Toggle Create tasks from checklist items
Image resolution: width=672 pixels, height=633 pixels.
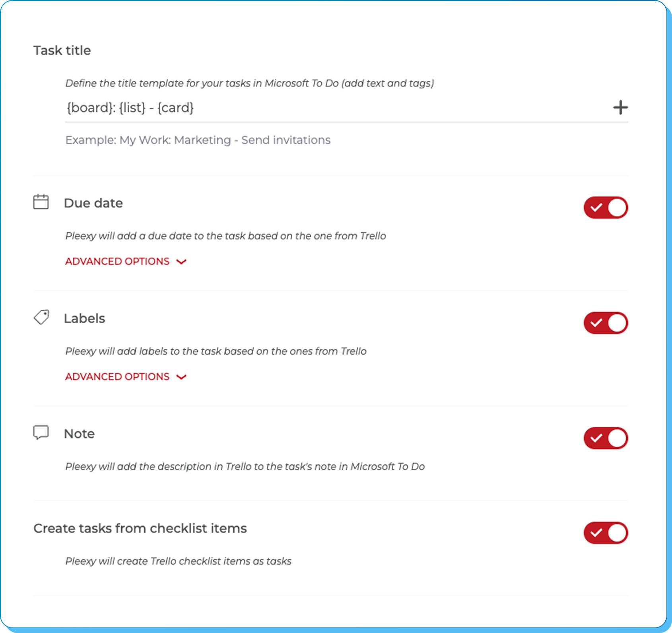pos(606,533)
